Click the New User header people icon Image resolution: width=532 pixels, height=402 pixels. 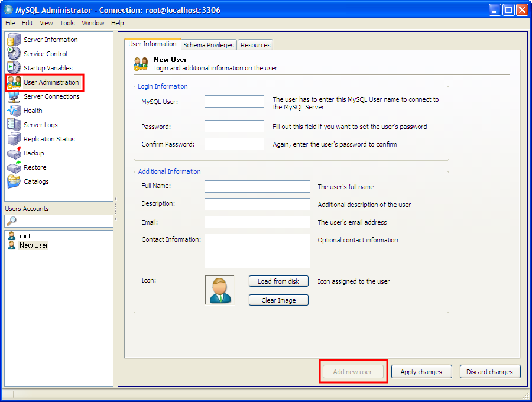(141, 63)
